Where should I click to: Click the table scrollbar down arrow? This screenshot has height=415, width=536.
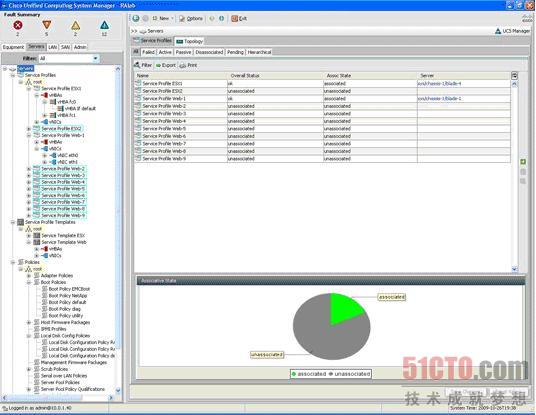(514, 269)
